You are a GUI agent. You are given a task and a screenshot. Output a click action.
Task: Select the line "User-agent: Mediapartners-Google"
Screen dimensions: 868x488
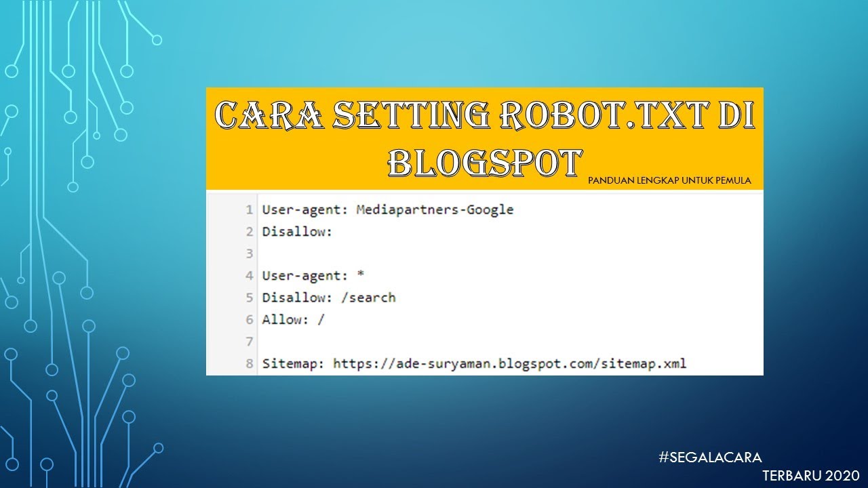click(388, 209)
